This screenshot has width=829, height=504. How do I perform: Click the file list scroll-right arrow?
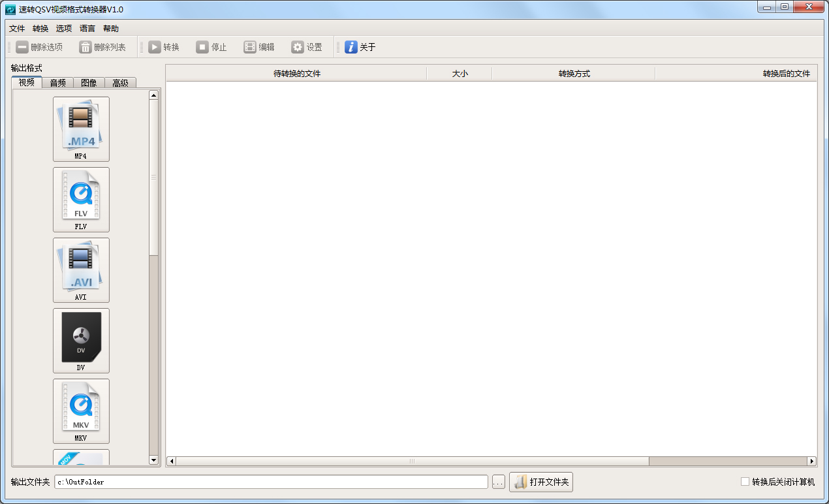click(812, 461)
